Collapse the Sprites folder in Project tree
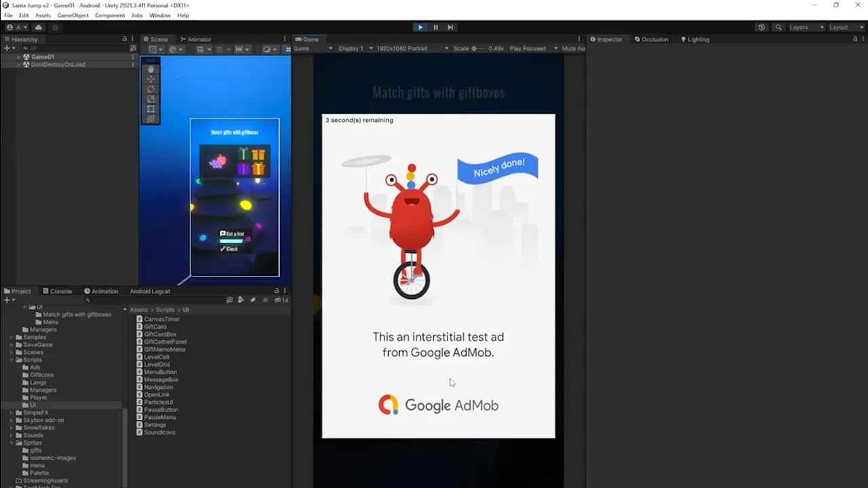Viewport: 868px width, 488px height. (12, 443)
